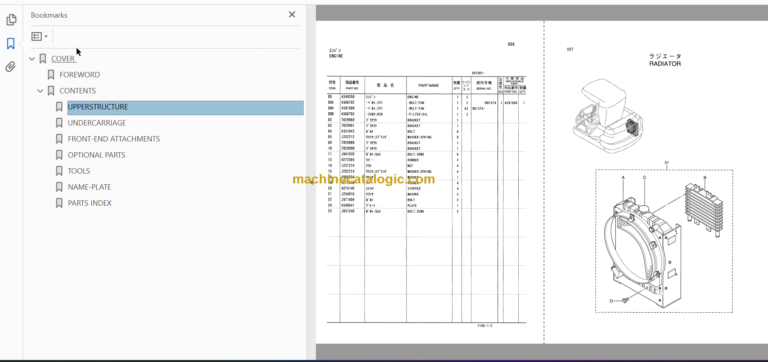
Task: Click the bookmark icon beside COVER
Action: pyautogui.click(x=43, y=59)
